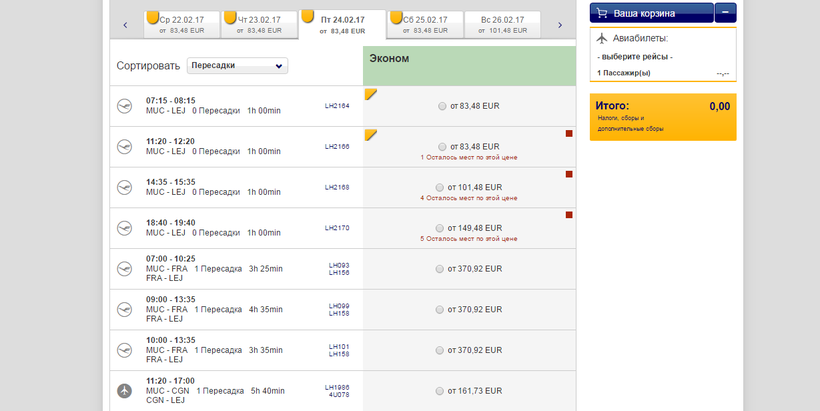Collapse basket with the minus button
Viewport: 820px width, 411px height.
click(726, 14)
